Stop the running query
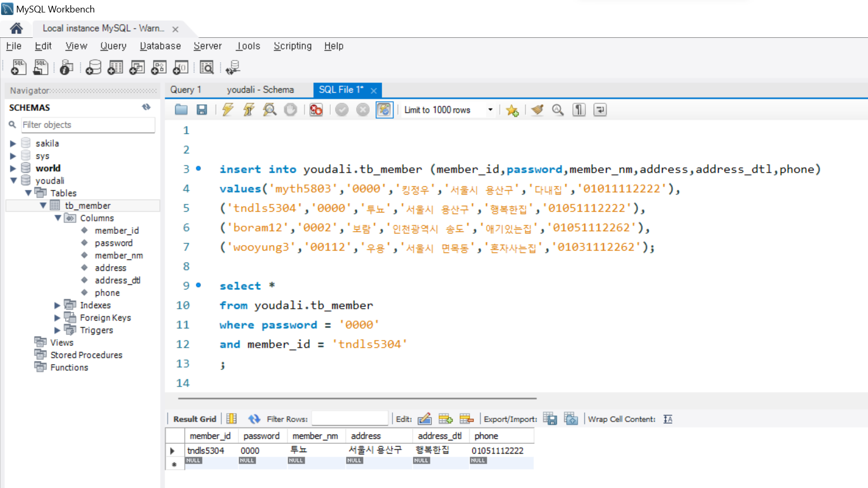Image resolution: width=868 pixels, height=488 pixels. pyautogui.click(x=290, y=109)
